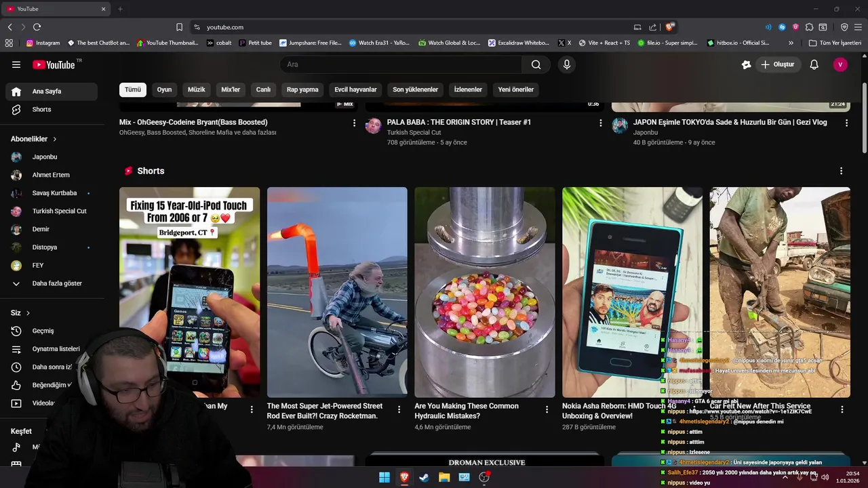
Task: Open options for PALA BABA teaser
Action: pos(600,123)
